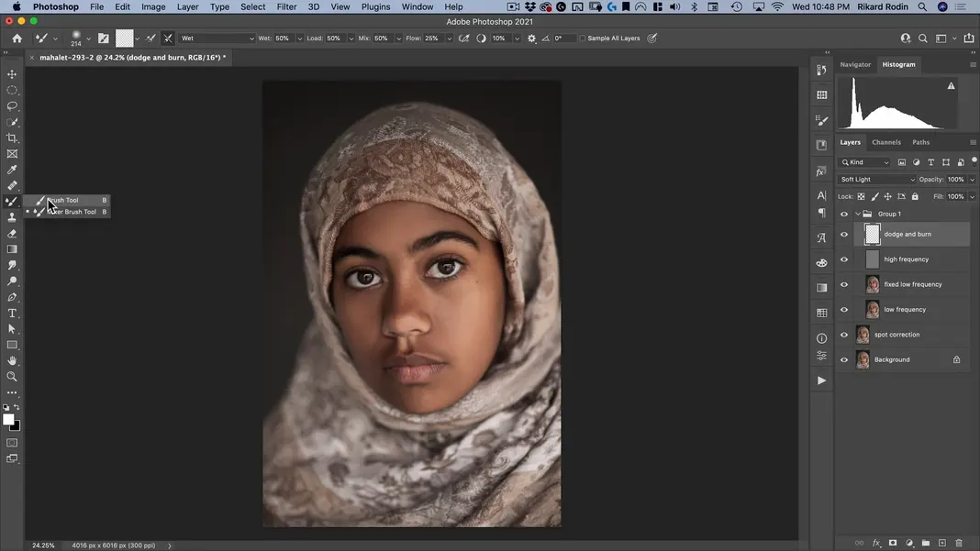This screenshot has height=551, width=980.
Task: Select the Move tool
Action: (12, 73)
